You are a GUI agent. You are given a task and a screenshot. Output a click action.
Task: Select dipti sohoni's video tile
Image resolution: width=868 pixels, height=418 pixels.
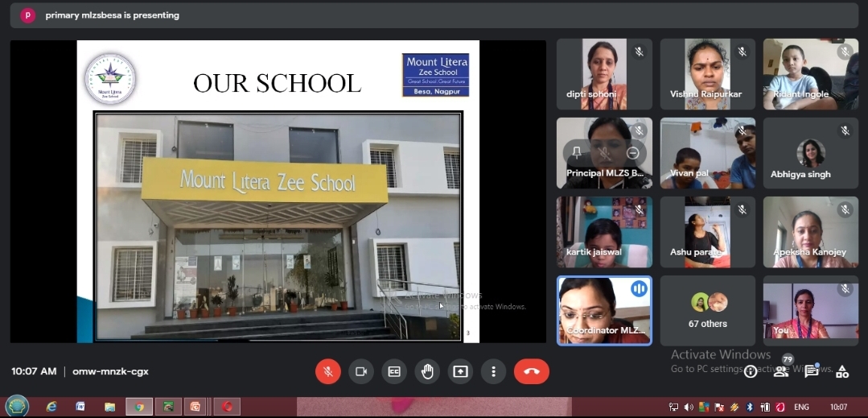pos(604,74)
